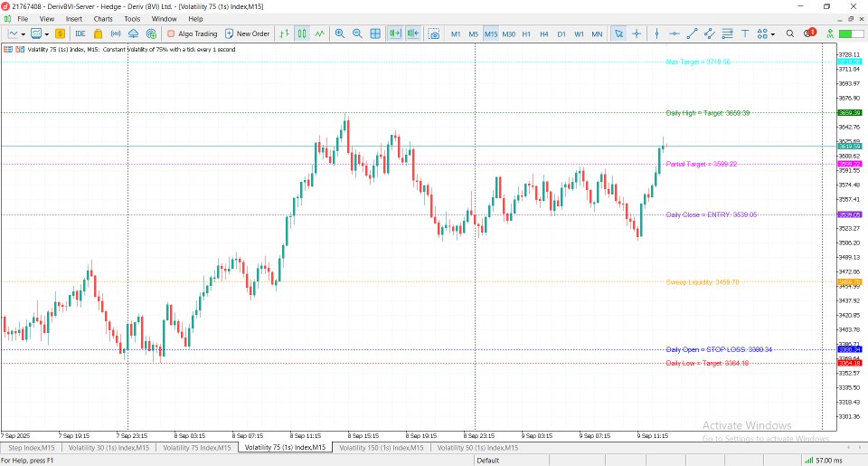Set timeframe to H1
This screenshot has width=868, height=466.
point(526,33)
